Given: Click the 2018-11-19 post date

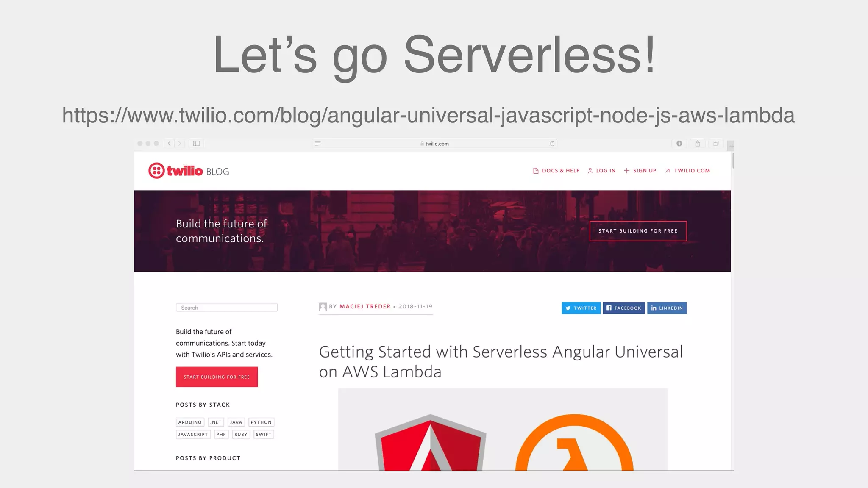Looking at the screenshot, I should click(x=415, y=307).
